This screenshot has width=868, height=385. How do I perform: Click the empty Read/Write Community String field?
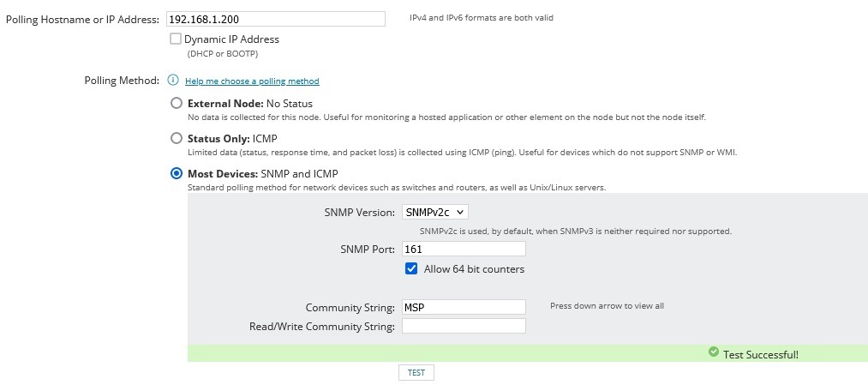tap(463, 326)
